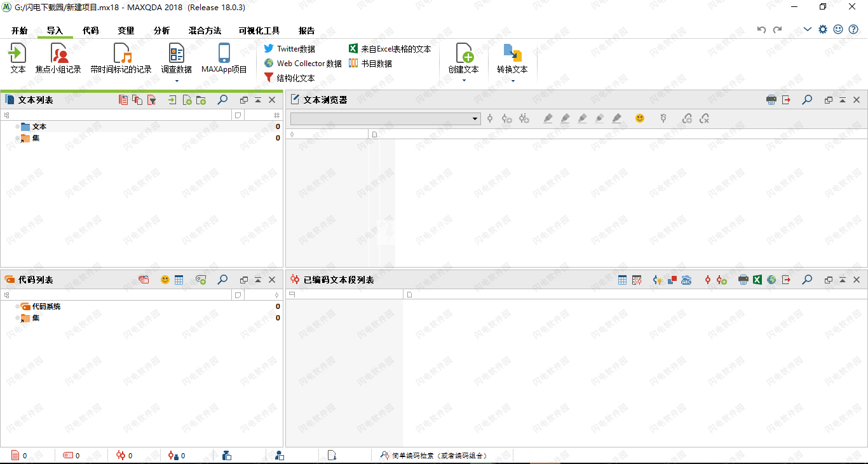Image resolution: width=868 pixels, height=464 pixels.
Task: Import 书目数据
Action: pos(370,64)
